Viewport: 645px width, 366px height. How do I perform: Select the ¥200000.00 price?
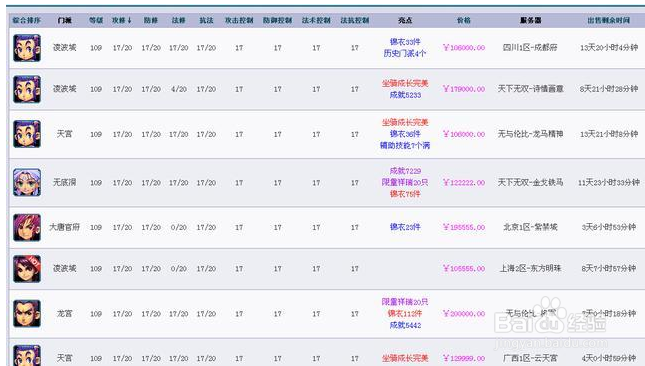point(464,314)
